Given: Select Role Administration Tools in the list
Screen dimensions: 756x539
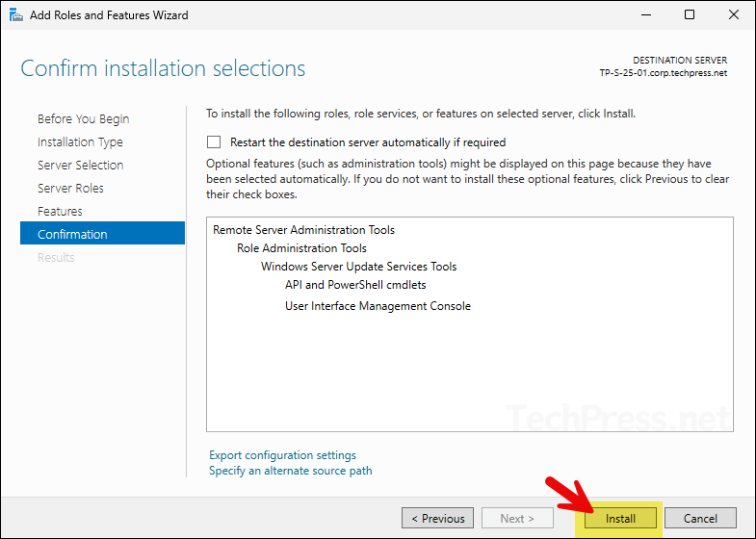Looking at the screenshot, I should click(301, 248).
